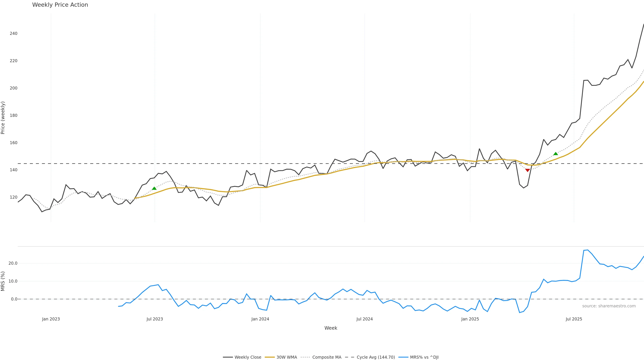This screenshot has height=362, width=644.
Task: Select the Jan 2024 x-axis label
Action: click(x=260, y=319)
